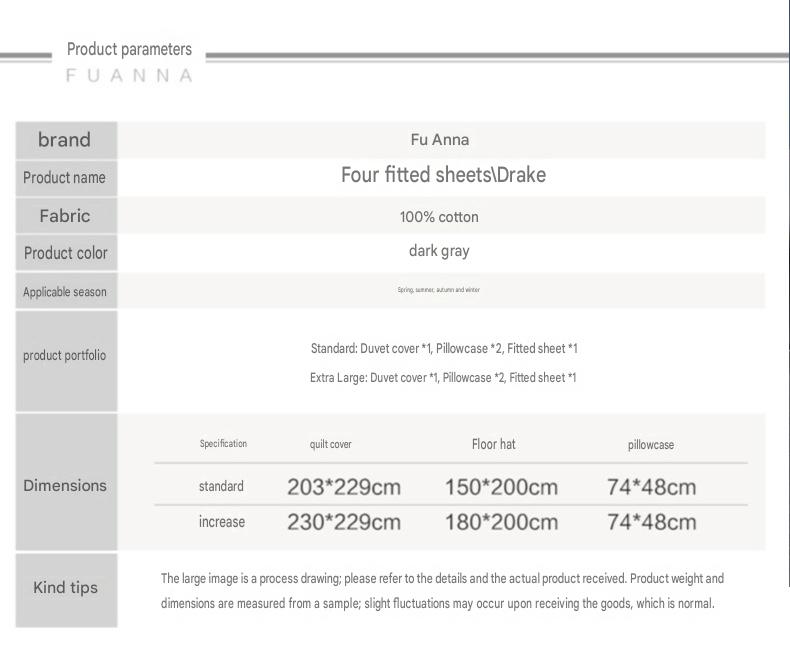Select the Standard duvet cover set line
790x670 pixels.
(444, 349)
